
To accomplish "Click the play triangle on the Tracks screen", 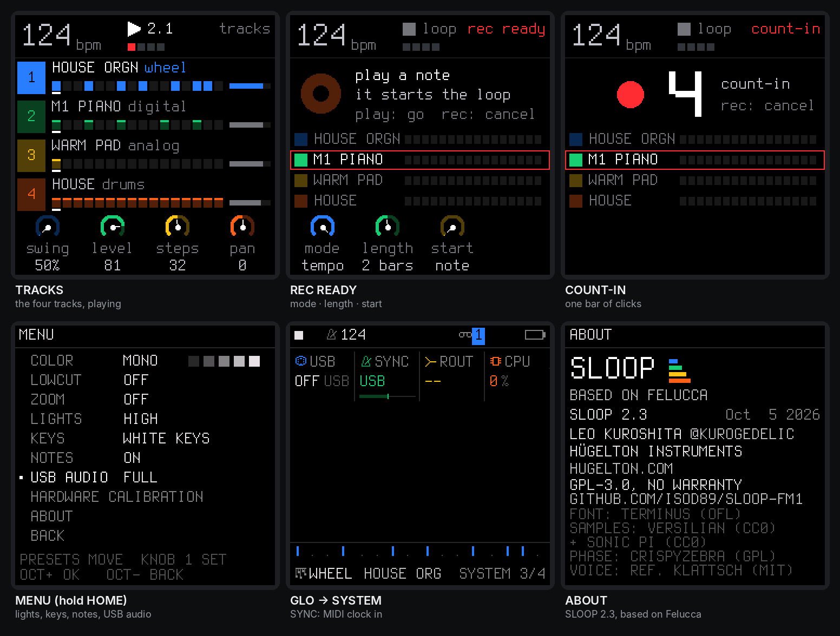I will [134, 29].
